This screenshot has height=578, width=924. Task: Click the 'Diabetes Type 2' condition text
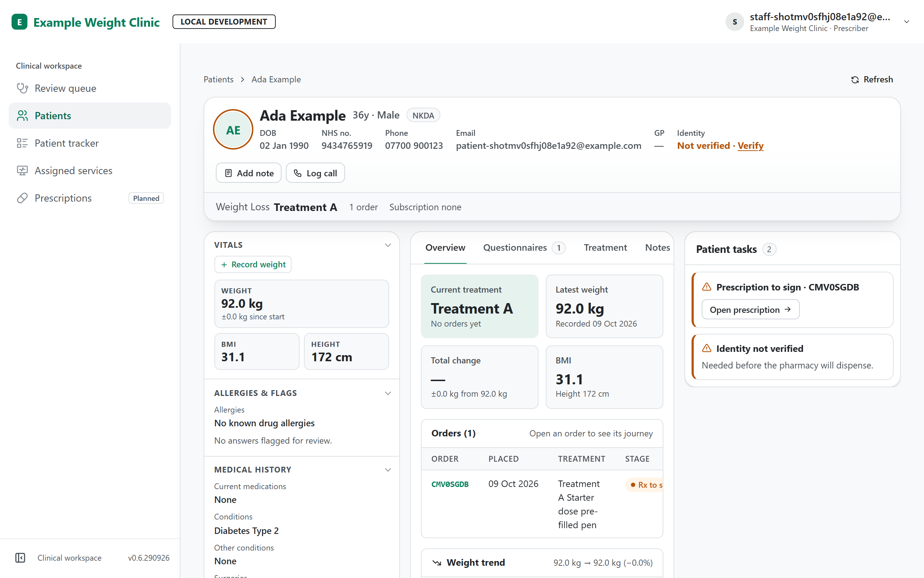(x=246, y=531)
